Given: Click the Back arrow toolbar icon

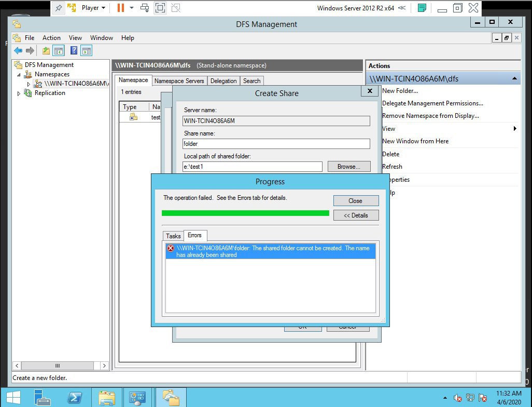Looking at the screenshot, I should pos(18,51).
